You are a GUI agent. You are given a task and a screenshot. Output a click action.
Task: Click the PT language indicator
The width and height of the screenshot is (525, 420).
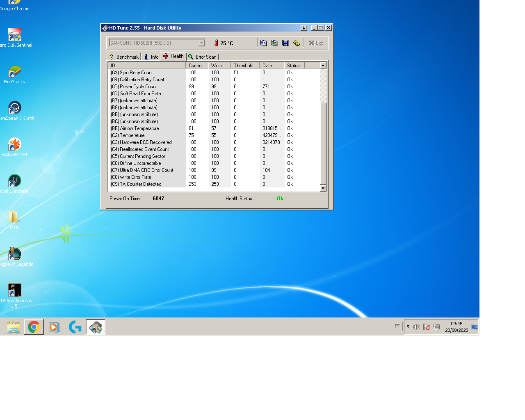pos(397,326)
